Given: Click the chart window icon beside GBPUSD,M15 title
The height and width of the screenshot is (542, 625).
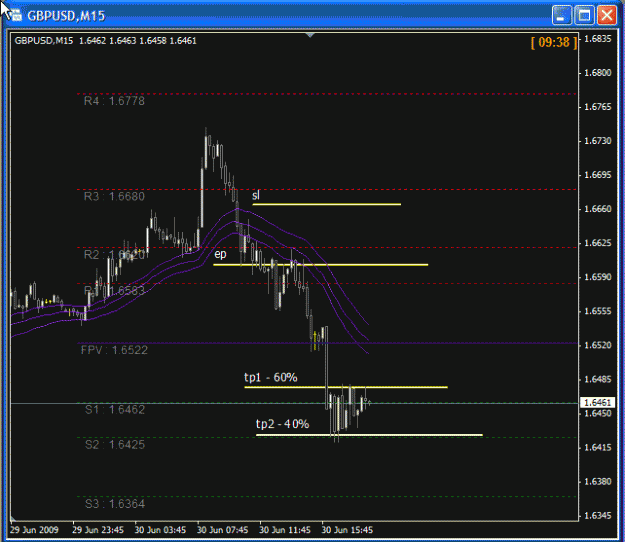Looking at the screenshot, I should click(x=15, y=16).
